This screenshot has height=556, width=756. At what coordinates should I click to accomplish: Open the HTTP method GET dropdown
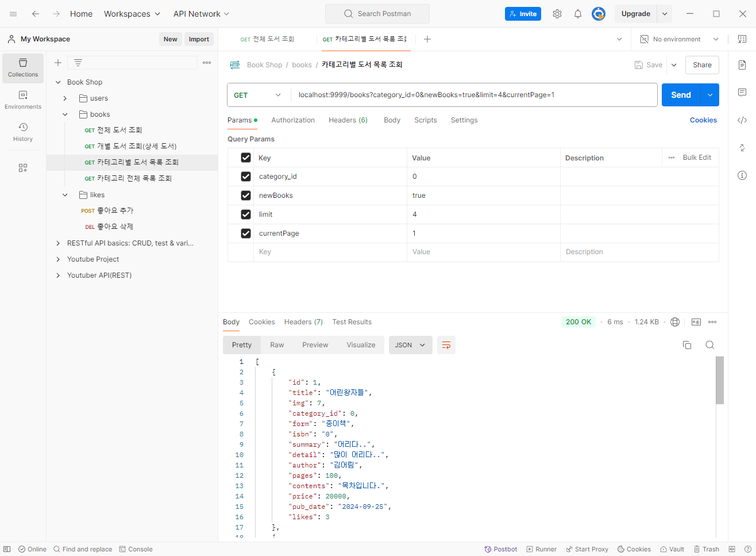pos(258,95)
